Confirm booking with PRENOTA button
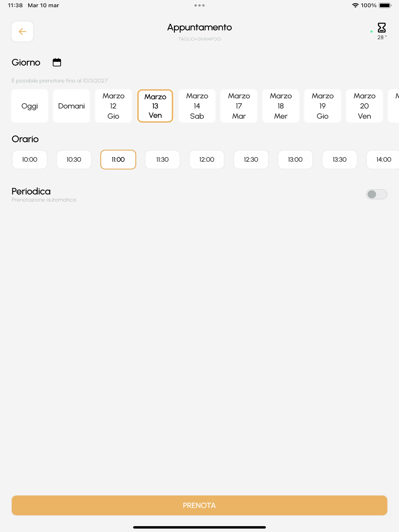Image resolution: width=399 pixels, height=532 pixels. (x=199, y=505)
